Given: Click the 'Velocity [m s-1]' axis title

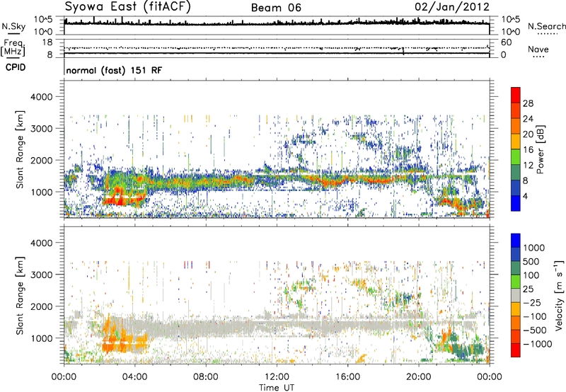Looking at the screenshot, I should [x=559, y=295].
